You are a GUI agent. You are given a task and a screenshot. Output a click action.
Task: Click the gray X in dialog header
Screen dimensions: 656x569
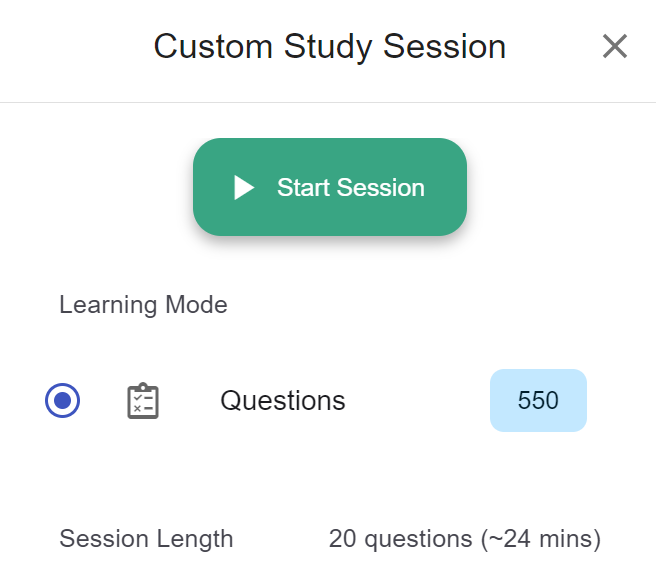pos(615,46)
